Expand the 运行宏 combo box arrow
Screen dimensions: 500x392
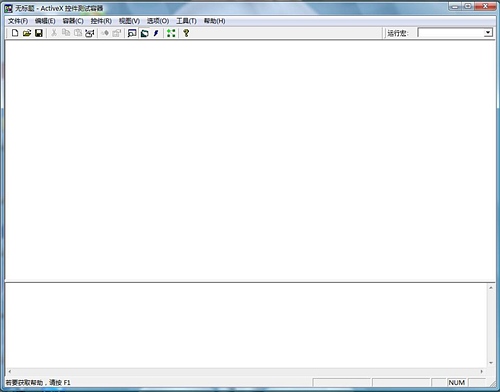coord(488,33)
